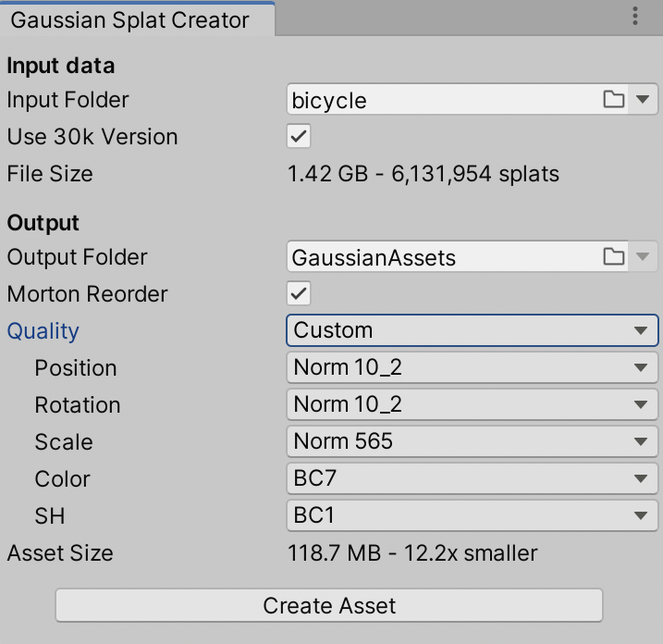Open the SH dropdown showing BC1

tap(473, 515)
